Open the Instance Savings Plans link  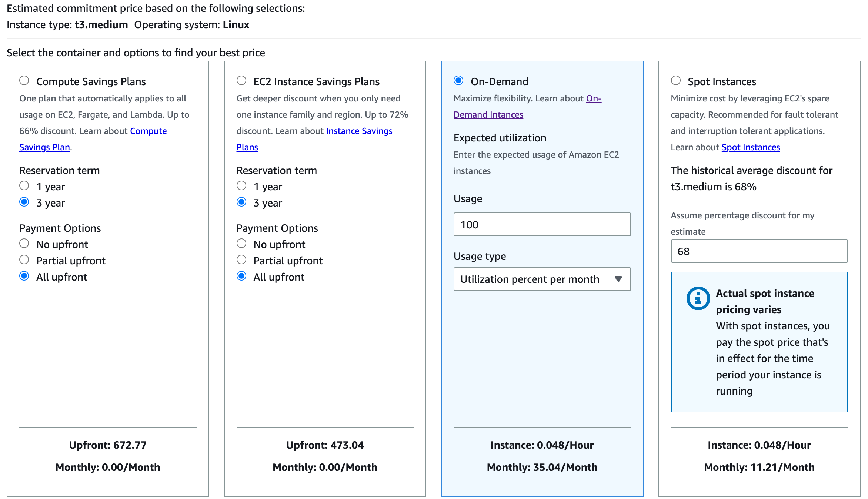click(359, 131)
